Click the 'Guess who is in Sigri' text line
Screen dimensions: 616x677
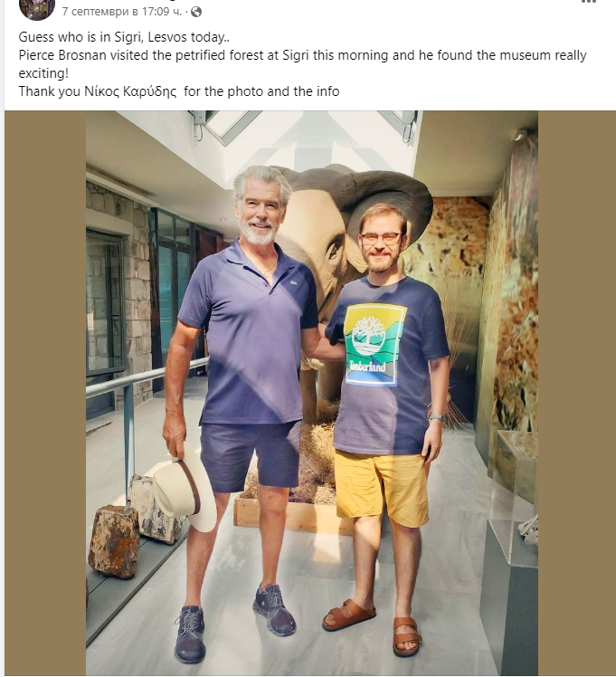124,37
